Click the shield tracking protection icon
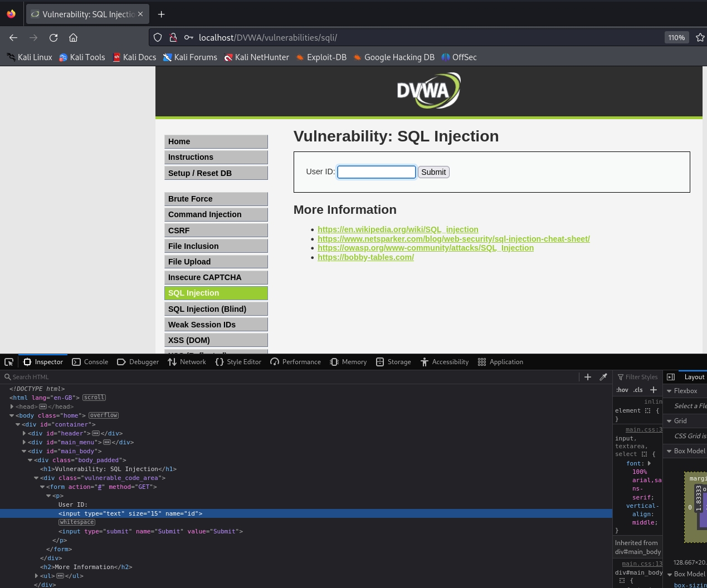707x588 pixels. click(158, 37)
